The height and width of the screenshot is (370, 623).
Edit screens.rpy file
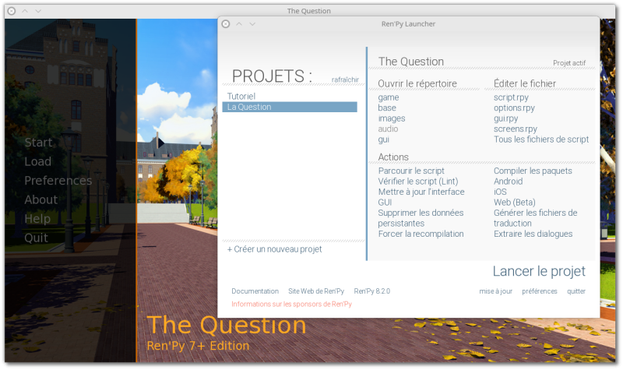[515, 129]
